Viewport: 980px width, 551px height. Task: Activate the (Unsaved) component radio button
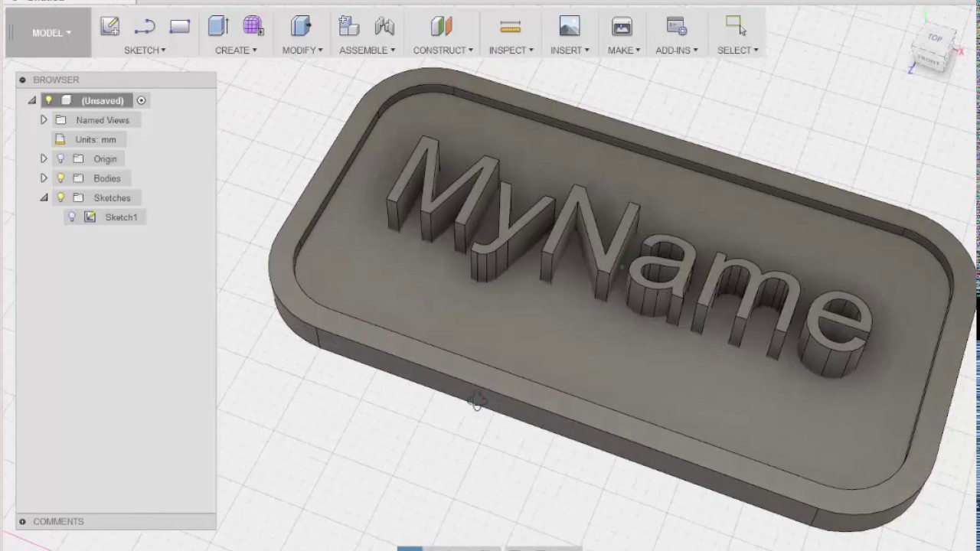tap(141, 100)
